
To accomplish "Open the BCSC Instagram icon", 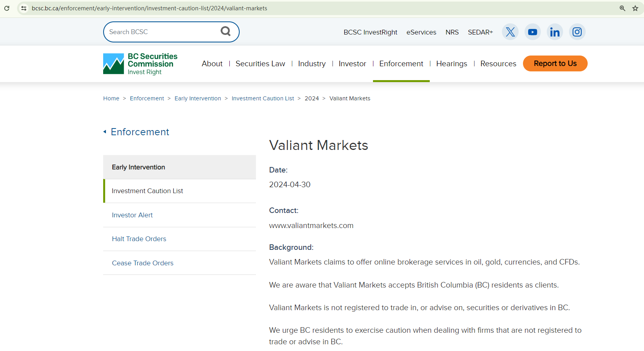I will tap(577, 32).
